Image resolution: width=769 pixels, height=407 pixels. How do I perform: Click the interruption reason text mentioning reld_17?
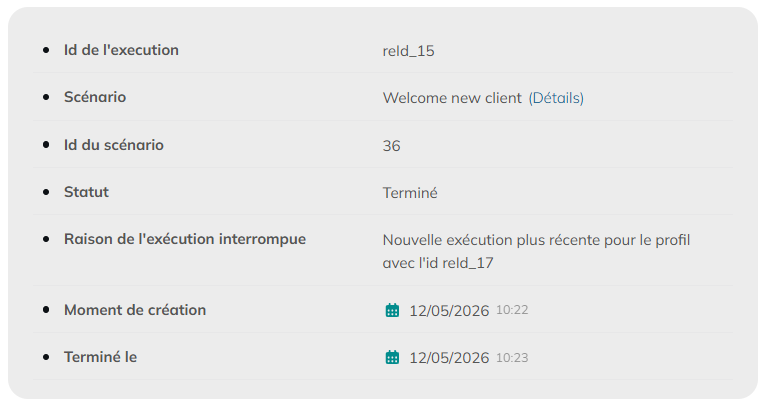coord(537,252)
